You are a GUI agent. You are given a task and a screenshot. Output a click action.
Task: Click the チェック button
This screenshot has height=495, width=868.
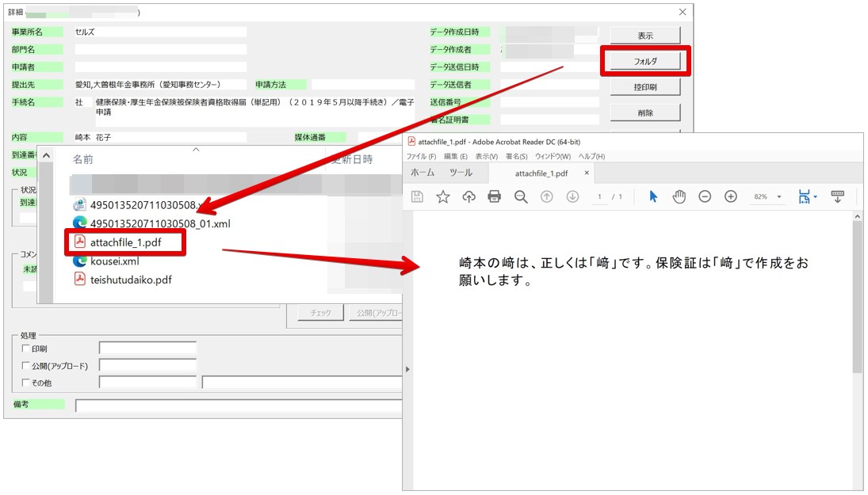pyautogui.click(x=320, y=313)
